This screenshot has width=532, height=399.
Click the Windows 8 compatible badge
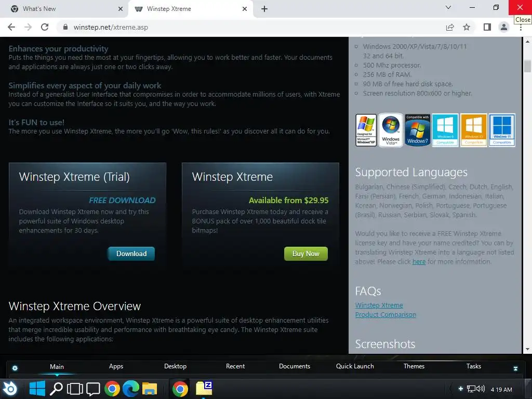tap(445, 130)
